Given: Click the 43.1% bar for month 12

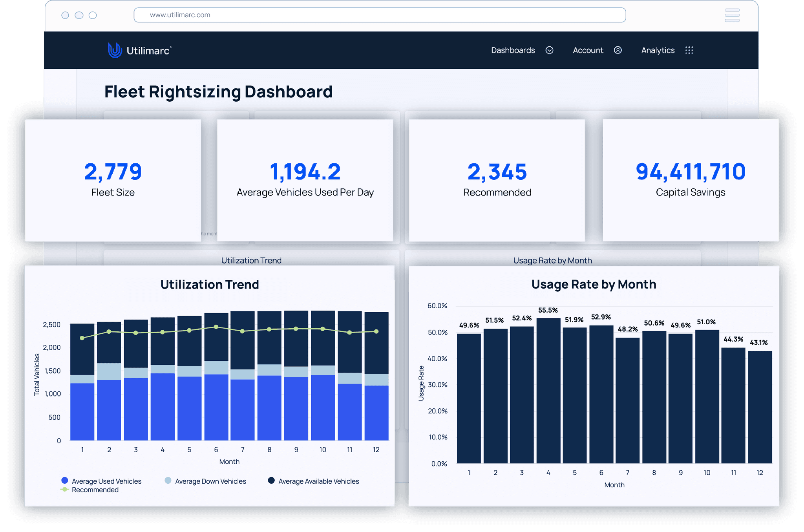Looking at the screenshot, I should [760, 407].
